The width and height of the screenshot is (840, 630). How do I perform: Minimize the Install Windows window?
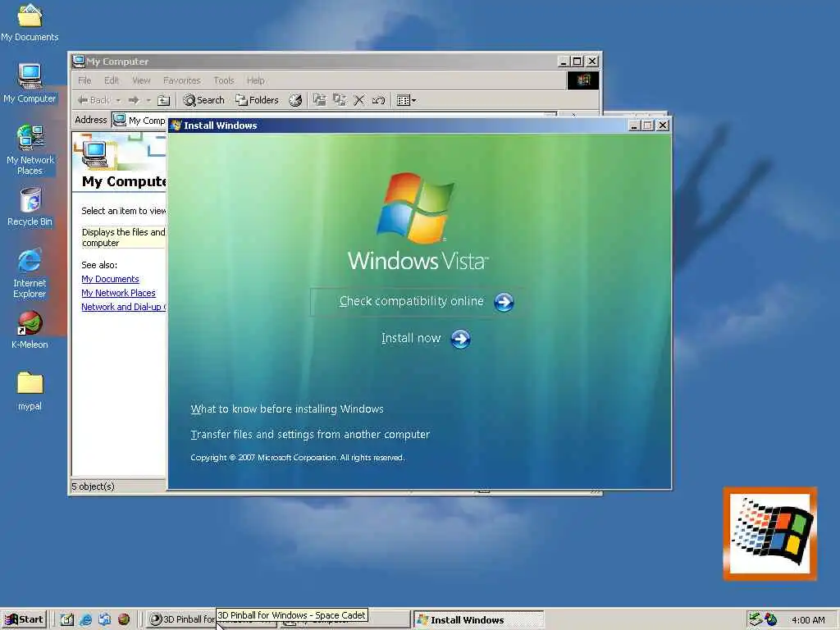[634, 126]
